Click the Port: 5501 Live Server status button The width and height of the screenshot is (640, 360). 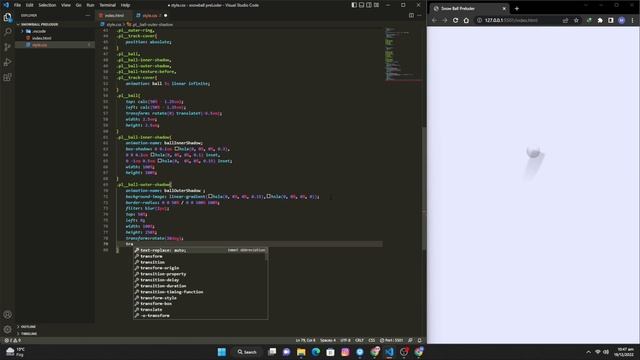click(391, 340)
